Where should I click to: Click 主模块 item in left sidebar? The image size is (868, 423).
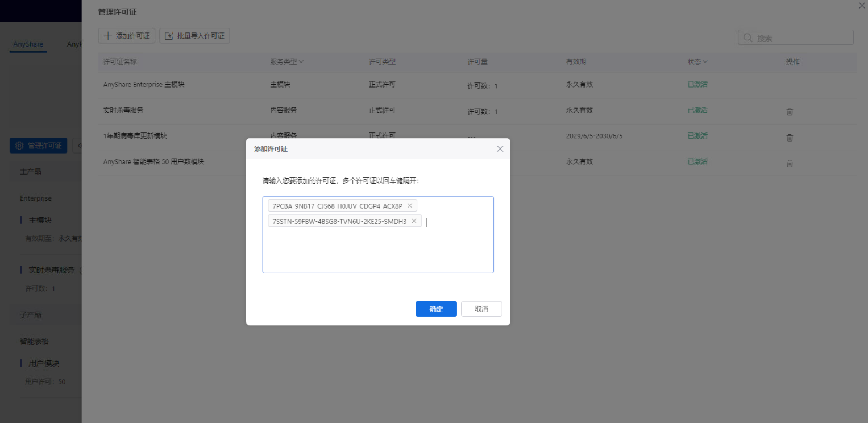click(40, 220)
